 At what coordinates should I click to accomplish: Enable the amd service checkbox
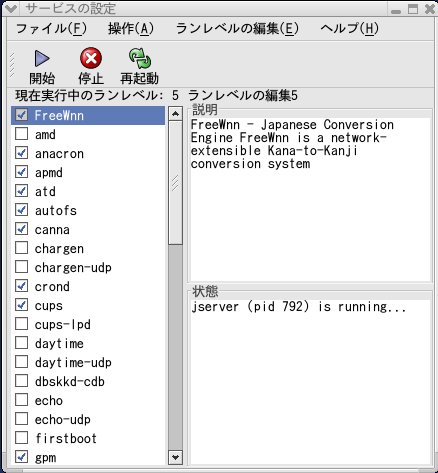(22, 134)
